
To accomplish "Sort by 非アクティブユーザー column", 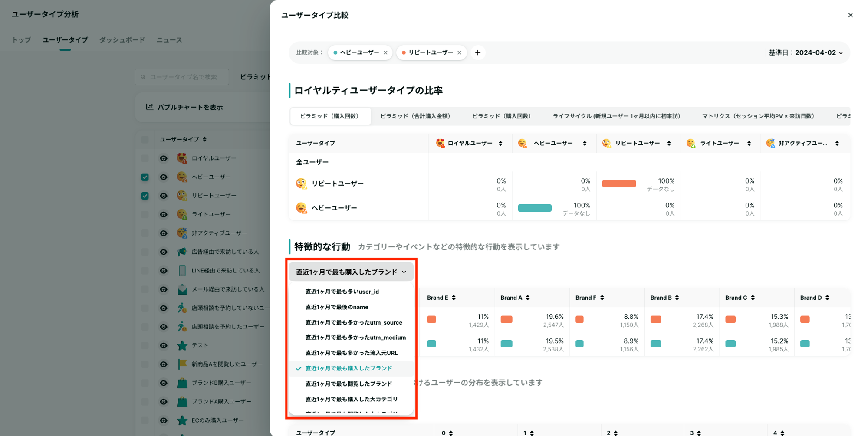I will [x=837, y=143].
